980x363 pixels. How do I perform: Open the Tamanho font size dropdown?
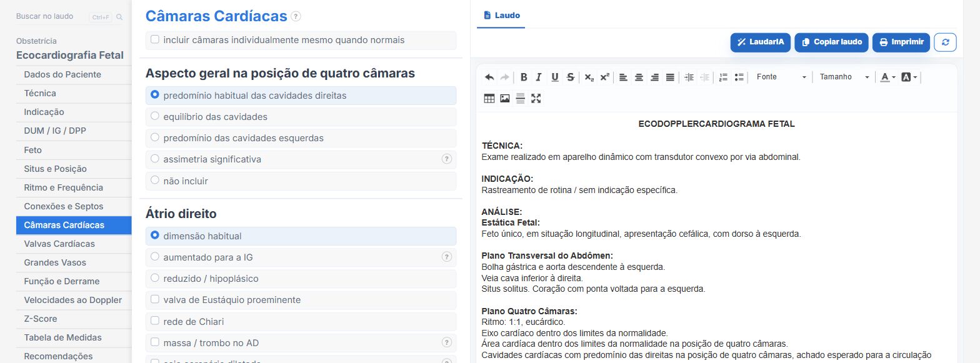pyautogui.click(x=844, y=77)
